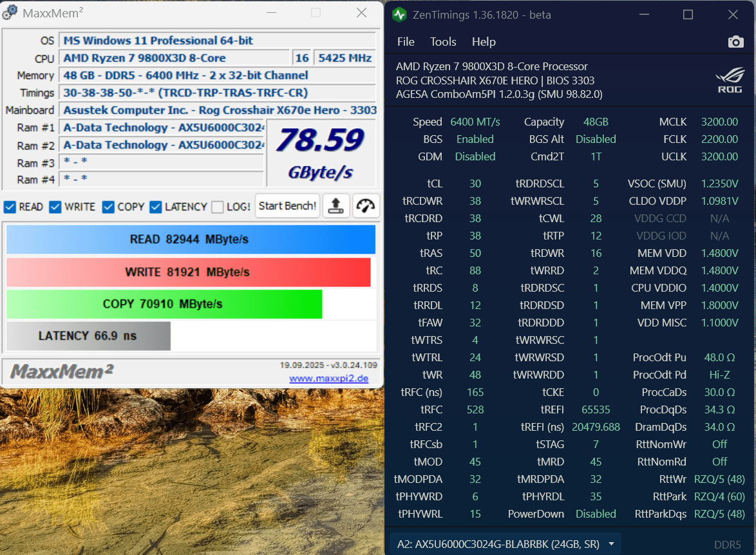Open the A2 memory module dropdown

505,544
